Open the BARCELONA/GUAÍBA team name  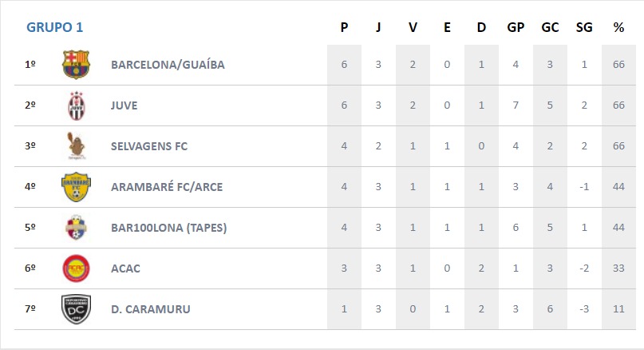(168, 65)
